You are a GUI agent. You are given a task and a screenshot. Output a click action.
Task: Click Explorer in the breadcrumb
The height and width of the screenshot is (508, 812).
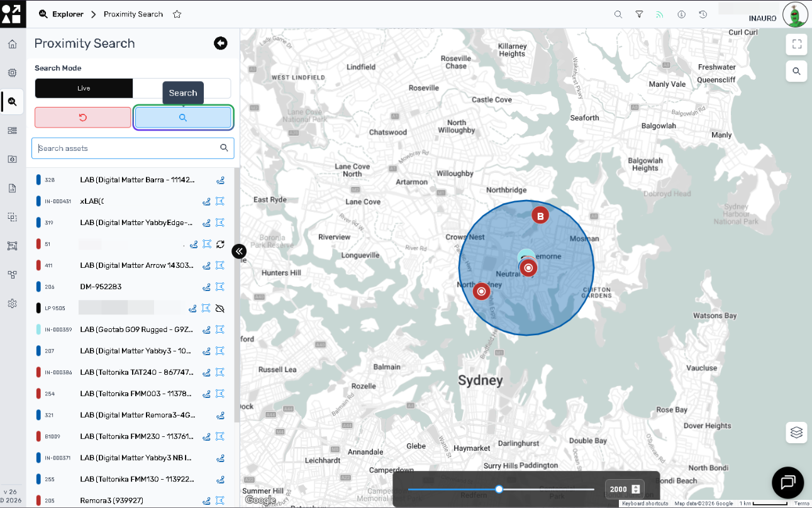point(67,14)
